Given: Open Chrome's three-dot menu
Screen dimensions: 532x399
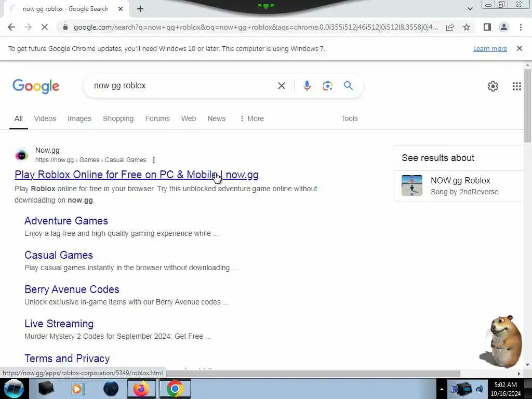Looking at the screenshot, I should pyautogui.click(x=521, y=27).
